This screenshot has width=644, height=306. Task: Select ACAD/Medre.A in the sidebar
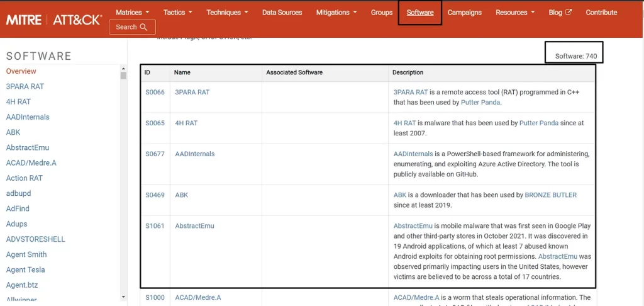coord(31,163)
